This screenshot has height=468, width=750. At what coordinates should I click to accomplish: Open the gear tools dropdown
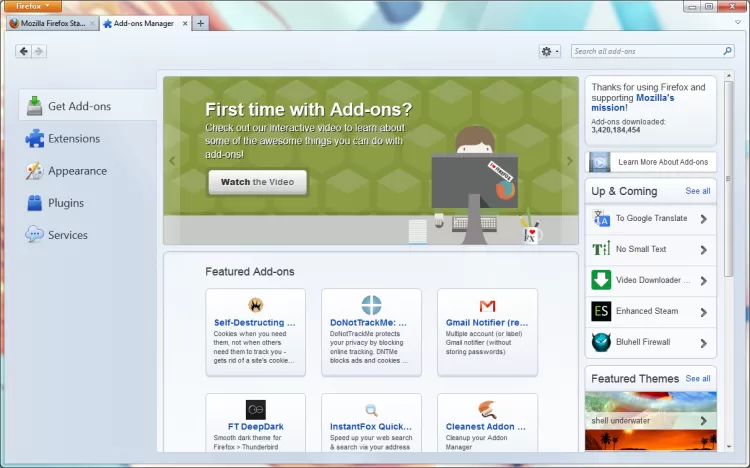pos(550,51)
